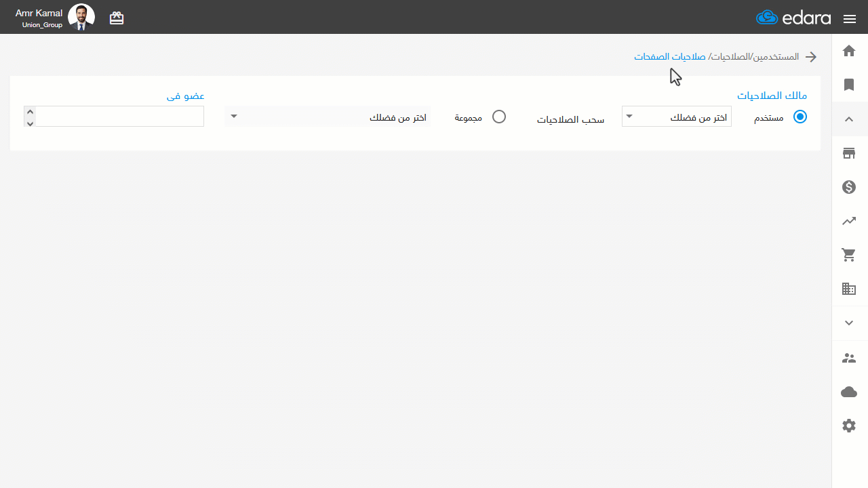Click الصلاحيات breadcrumb link

coord(730,57)
